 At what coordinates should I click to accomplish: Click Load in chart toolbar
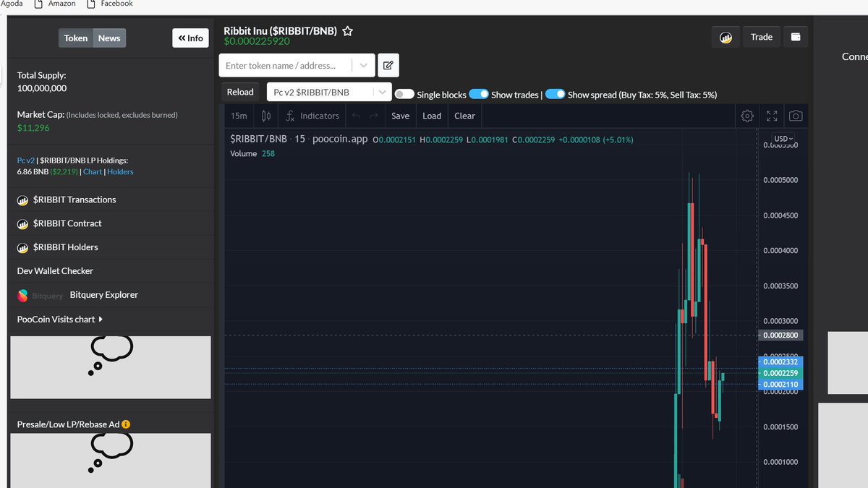[432, 116]
